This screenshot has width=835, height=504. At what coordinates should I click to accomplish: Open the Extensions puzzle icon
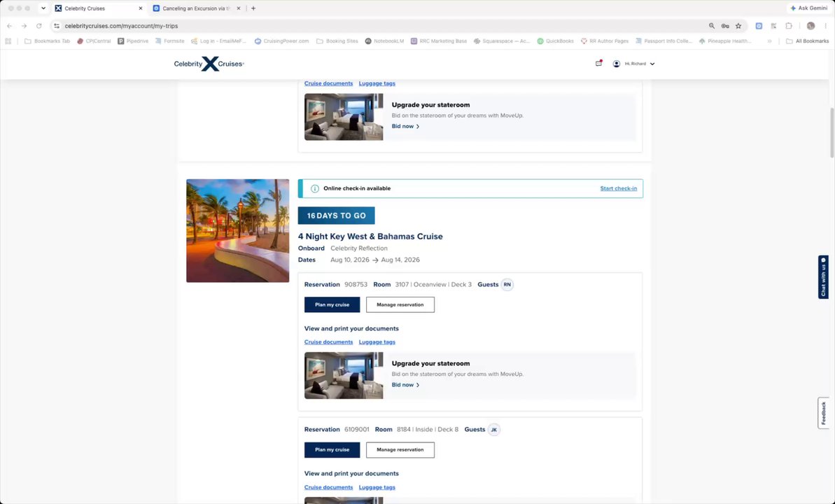pyautogui.click(x=789, y=26)
